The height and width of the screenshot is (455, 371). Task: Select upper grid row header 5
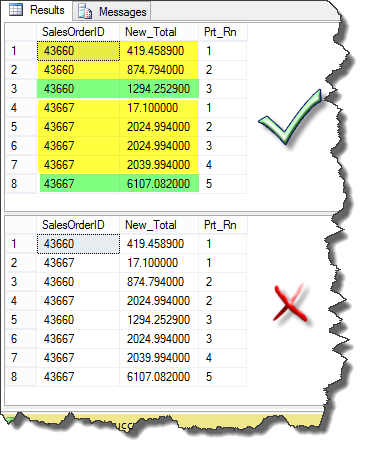pos(21,127)
